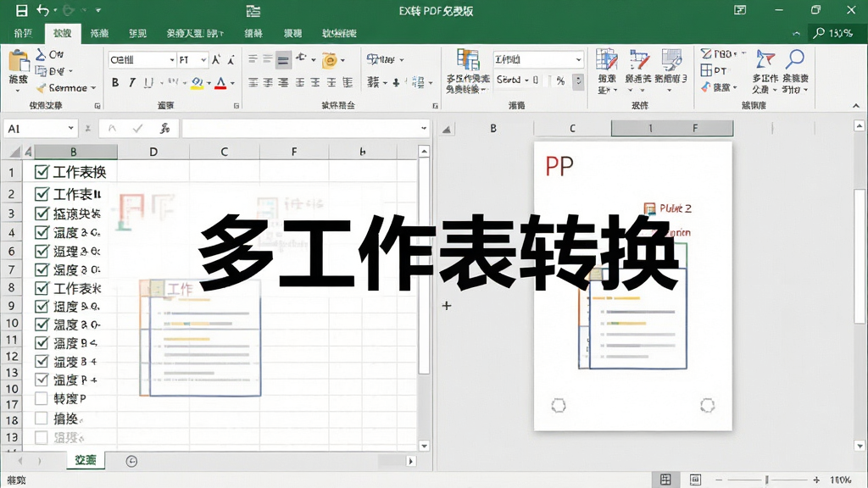Click the new sheet circle icon next to the sheet tab
This screenshot has width=868, height=488.
[131, 461]
